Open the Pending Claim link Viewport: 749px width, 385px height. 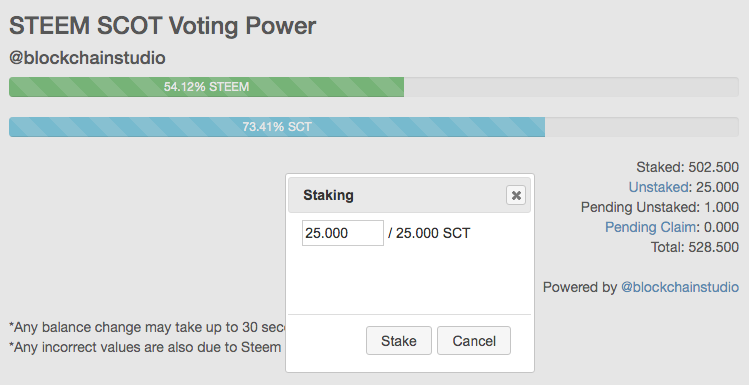[651, 227]
